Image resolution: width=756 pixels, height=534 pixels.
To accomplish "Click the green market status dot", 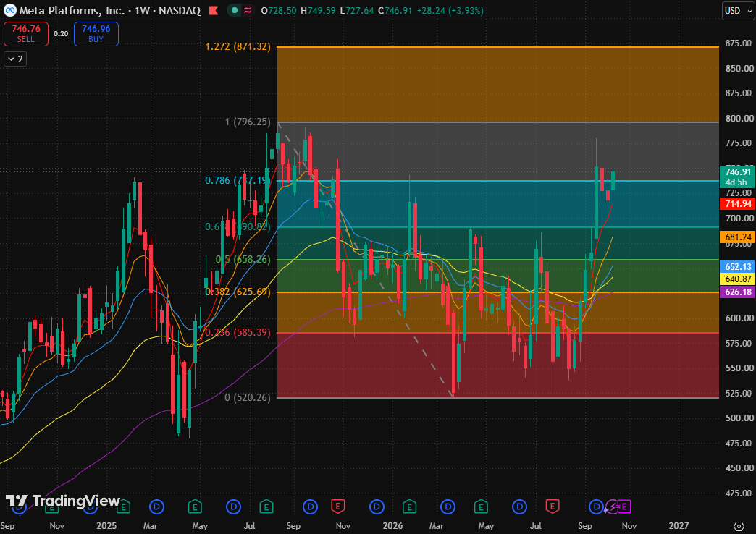I will click(235, 10).
